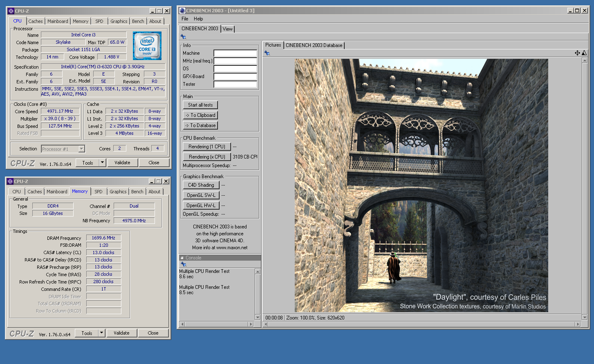Screen dimensions: 594x364
Task: Click the console's vertical scrollbar up arrow
Action: tap(258, 271)
